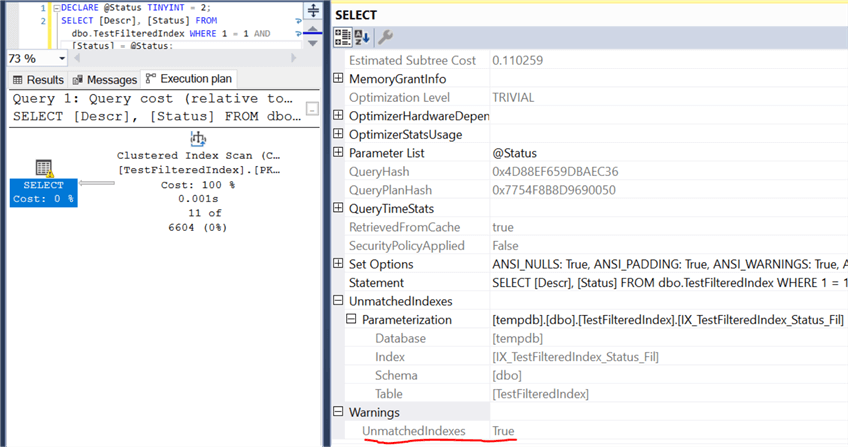Click SQL editor line 2 SELECT statement

pyautogui.click(x=139, y=21)
